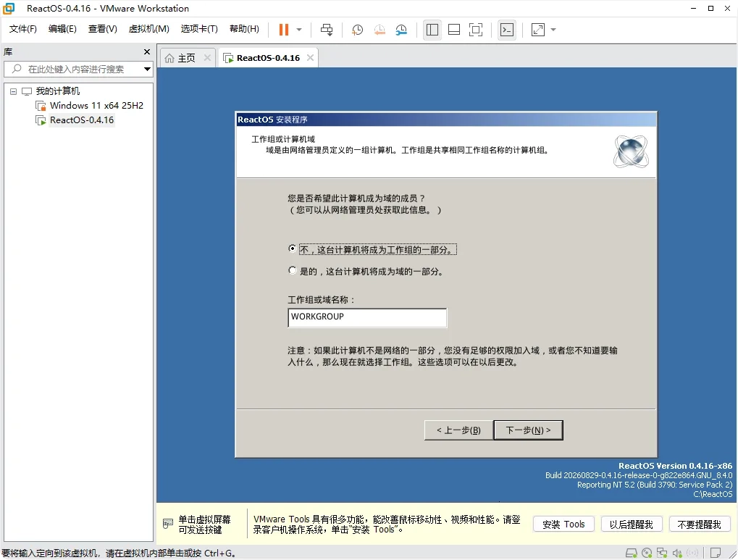Screen dimensions: 738x560
Task: Switch to the ReactOS-0.4.16 tab
Action: click(x=268, y=58)
